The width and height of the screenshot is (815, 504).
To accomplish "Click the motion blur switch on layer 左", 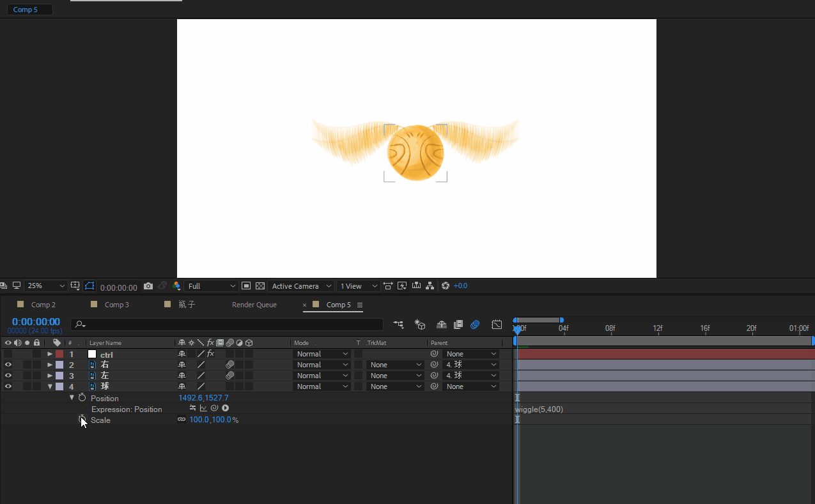I will click(229, 376).
